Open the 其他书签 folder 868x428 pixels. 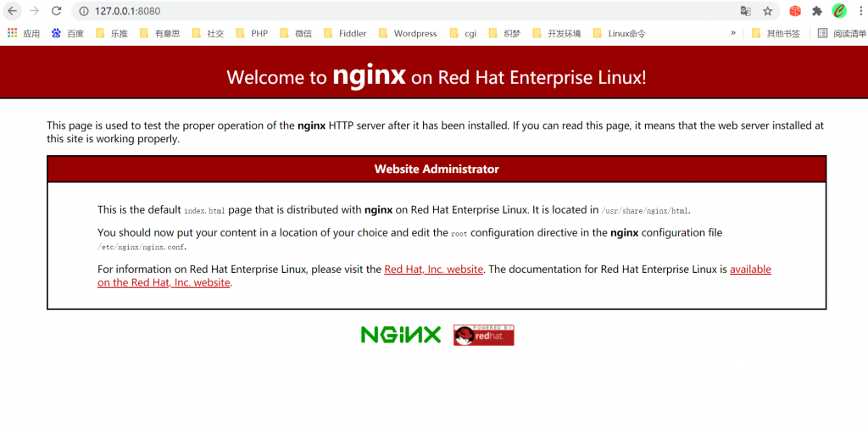tap(776, 33)
